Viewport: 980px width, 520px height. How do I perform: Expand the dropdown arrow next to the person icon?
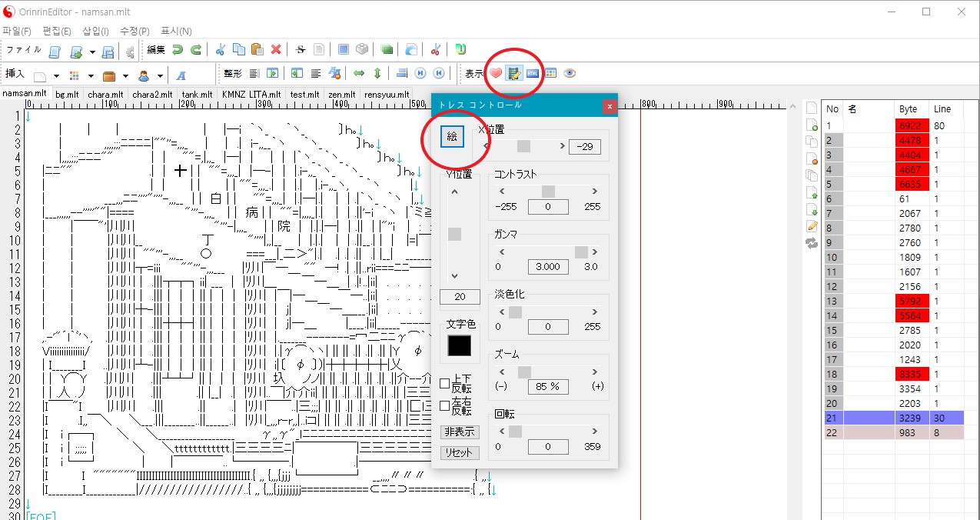[160, 76]
